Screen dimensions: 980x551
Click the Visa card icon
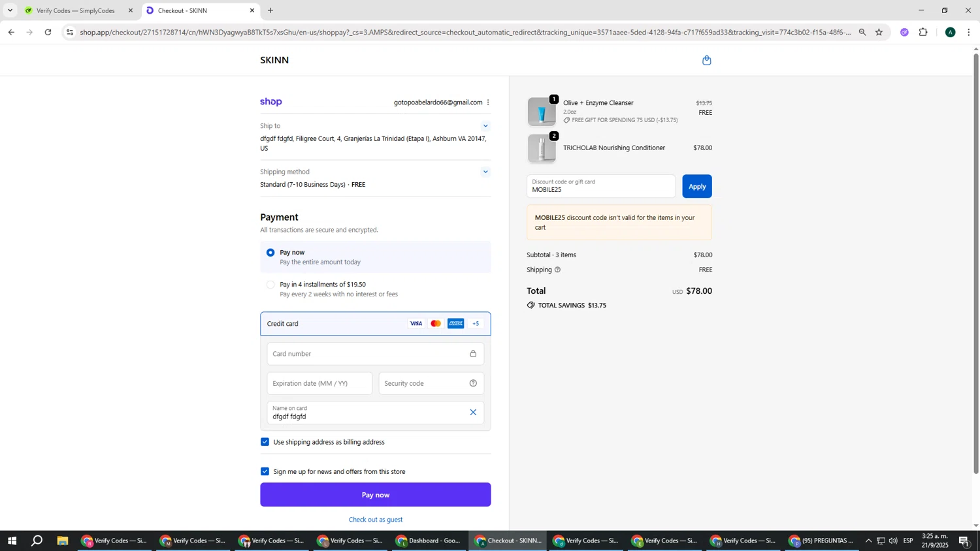coord(416,324)
